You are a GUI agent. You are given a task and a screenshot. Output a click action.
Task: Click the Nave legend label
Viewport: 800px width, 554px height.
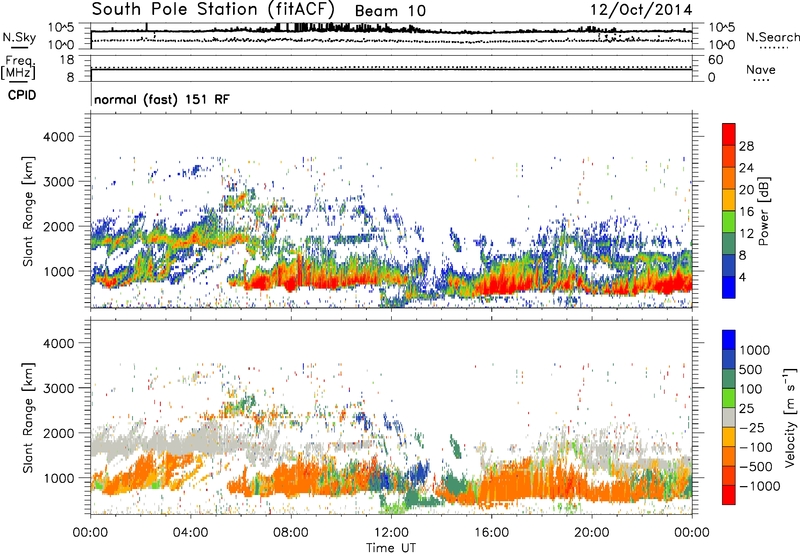pos(761,70)
